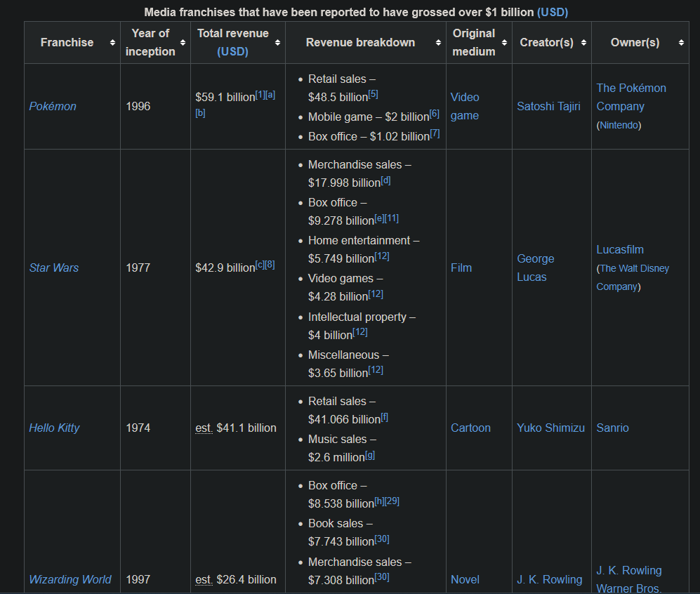Open note [c] beside $42.9 billion
The height and width of the screenshot is (594, 700).
260,265
